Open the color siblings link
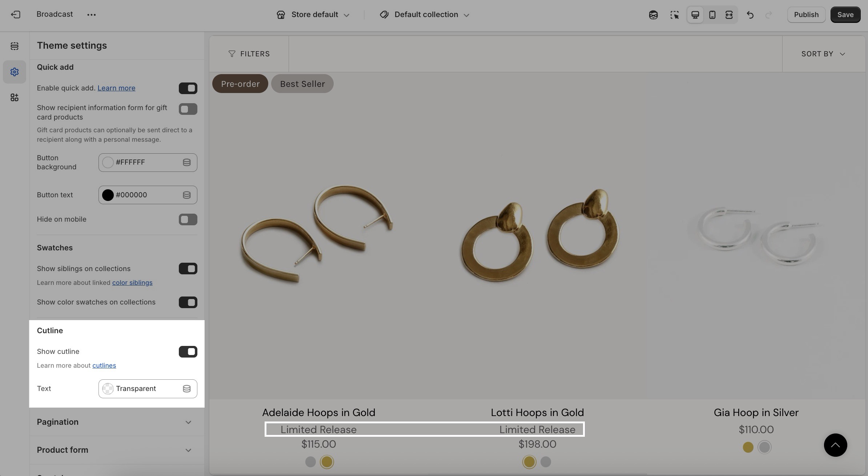Screen dimensions: 868x476 (x=132, y=283)
